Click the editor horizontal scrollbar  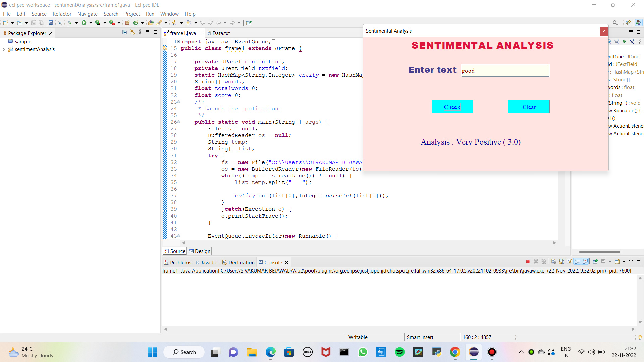[x=369, y=243]
